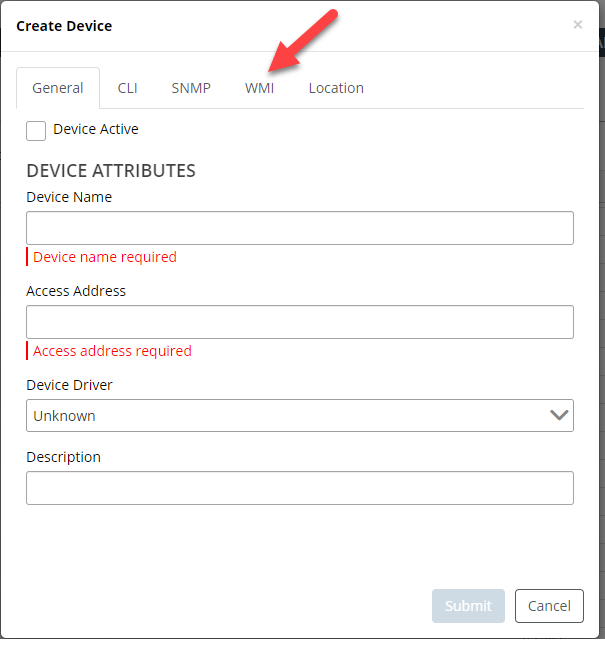Enable the Device Active checkbox
Image resolution: width=605 pixels, height=652 pixels.
pyautogui.click(x=36, y=131)
